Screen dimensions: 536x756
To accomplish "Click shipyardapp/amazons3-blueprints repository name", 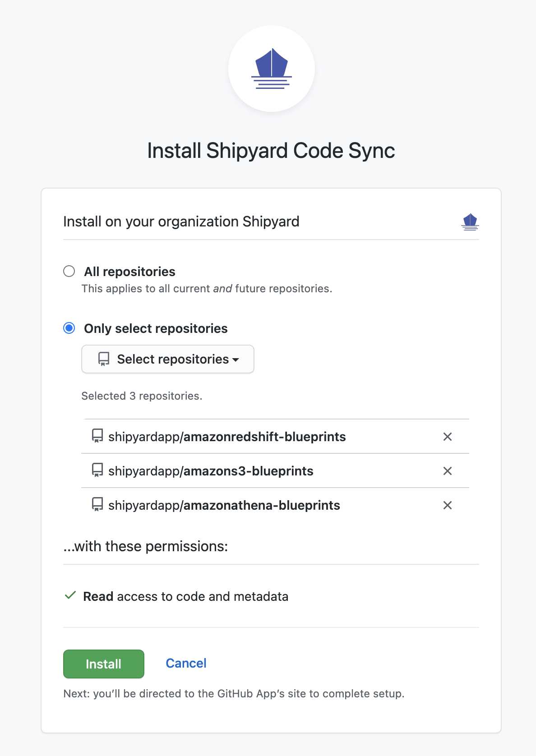I will [211, 471].
